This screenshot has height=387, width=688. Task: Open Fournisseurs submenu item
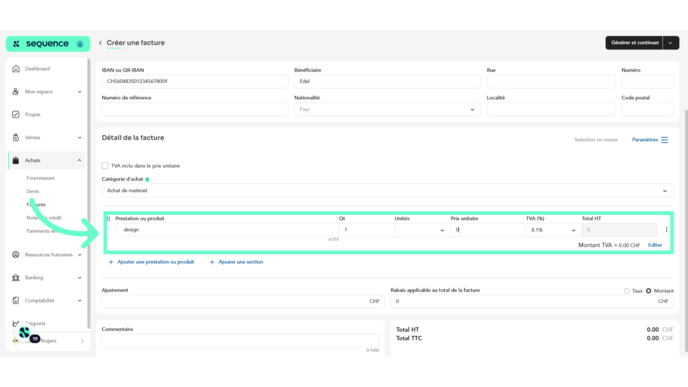[x=40, y=178]
